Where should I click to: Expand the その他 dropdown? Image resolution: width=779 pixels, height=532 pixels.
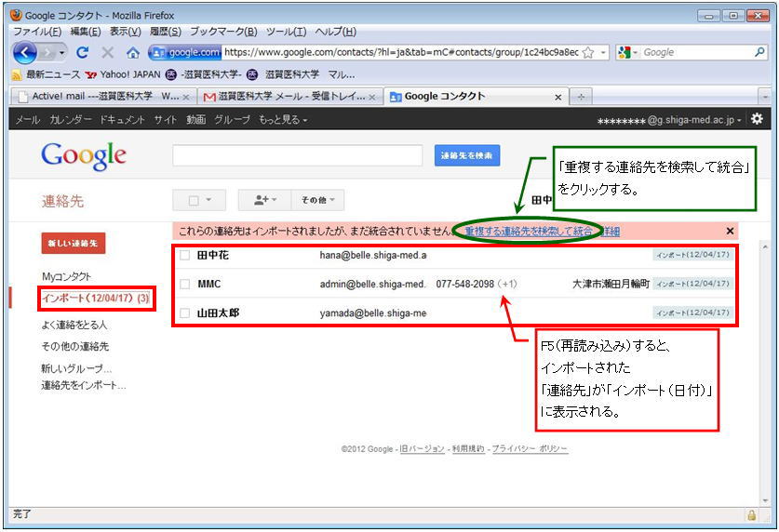click(x=317, y=200)
